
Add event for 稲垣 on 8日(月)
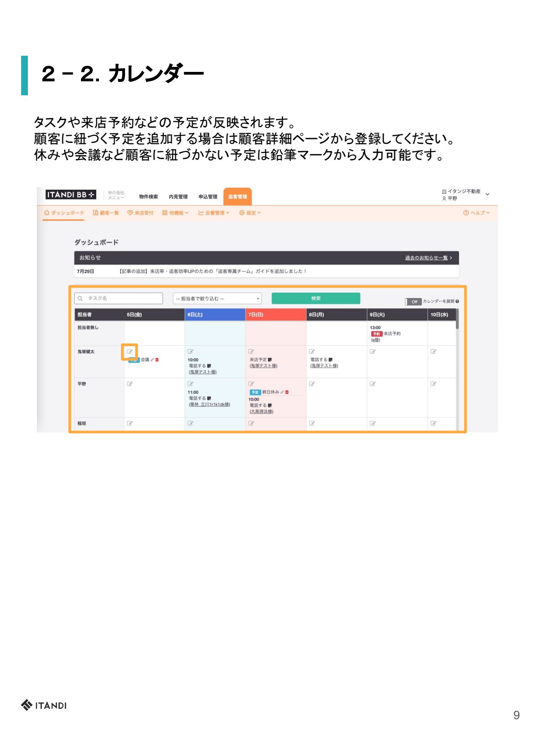[312, 423]
